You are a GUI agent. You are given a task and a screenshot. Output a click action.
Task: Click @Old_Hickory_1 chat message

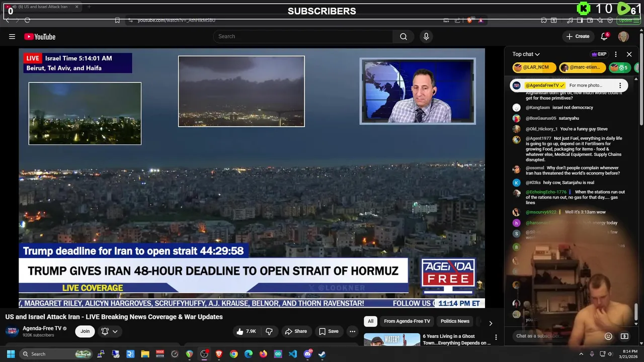click(567, 129)
